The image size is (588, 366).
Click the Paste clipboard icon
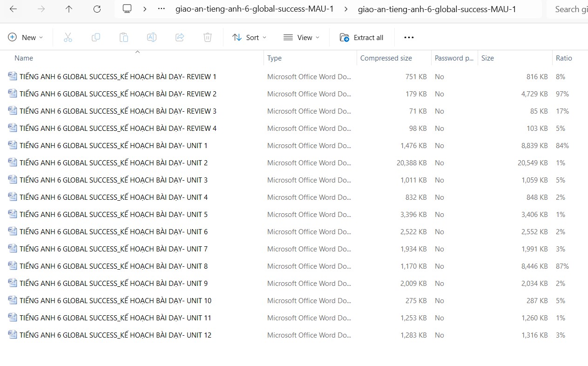(x=124, y=37)
